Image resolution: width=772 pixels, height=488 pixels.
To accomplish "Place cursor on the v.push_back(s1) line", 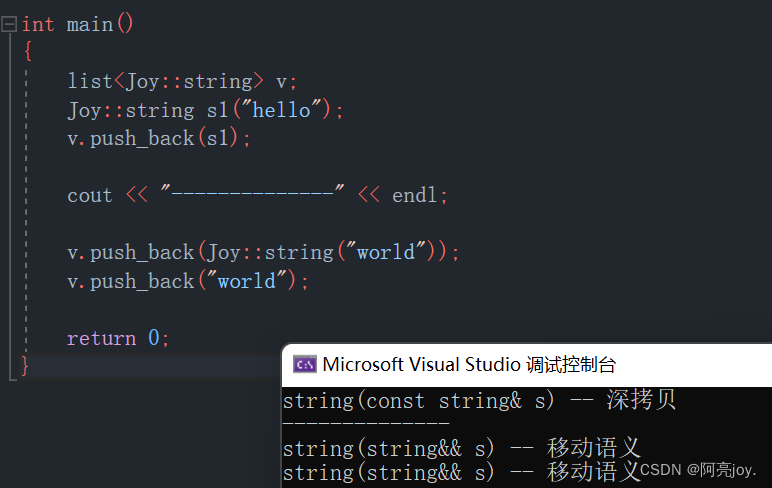I will tap(158, 138).
